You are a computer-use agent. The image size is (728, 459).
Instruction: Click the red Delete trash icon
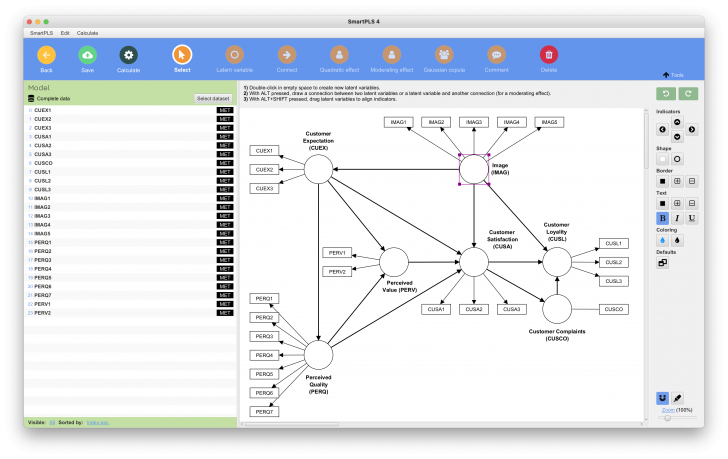[x=549, y=55]
